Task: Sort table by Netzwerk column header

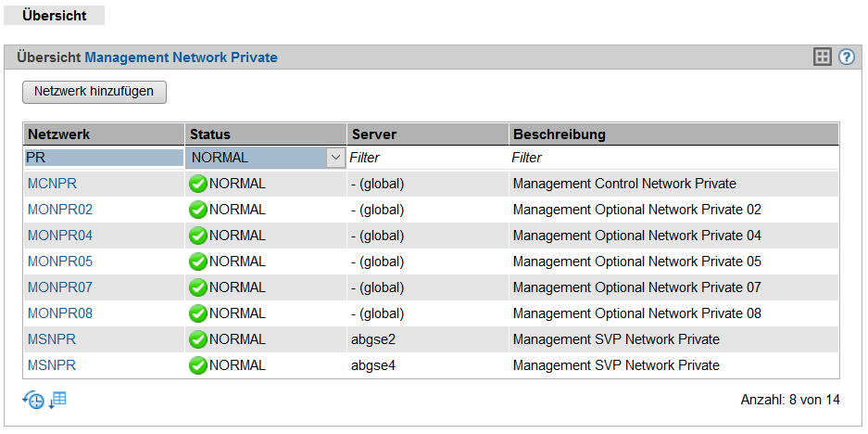Action: coord(59,134)
